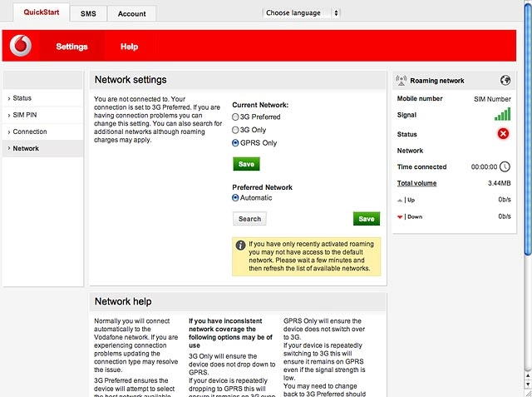Select the GPRS Only radio button
Image resolution: width=532 pixels, height=397 pixels.
[x=235, y=143]
